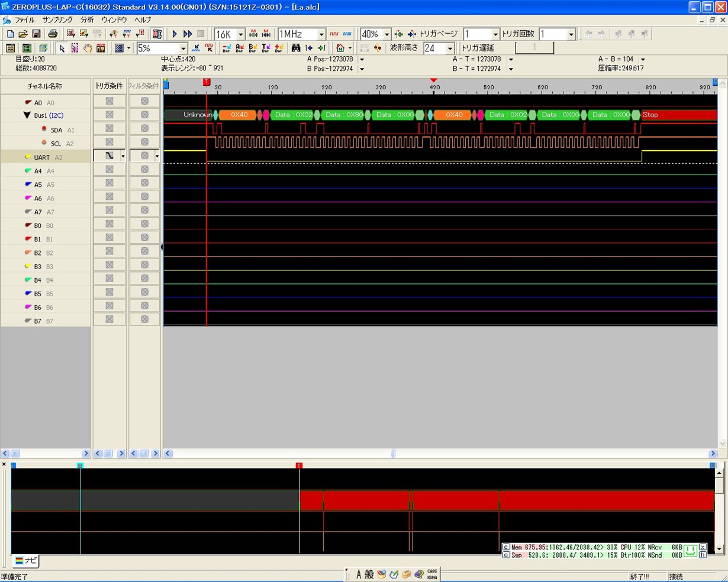
Task: Open the 1MHz sampling frequency dropdown
Action: point(321,34)
